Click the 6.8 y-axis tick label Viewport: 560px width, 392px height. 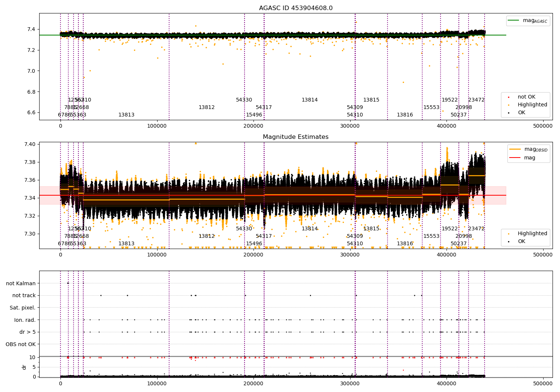coord(31,92)
